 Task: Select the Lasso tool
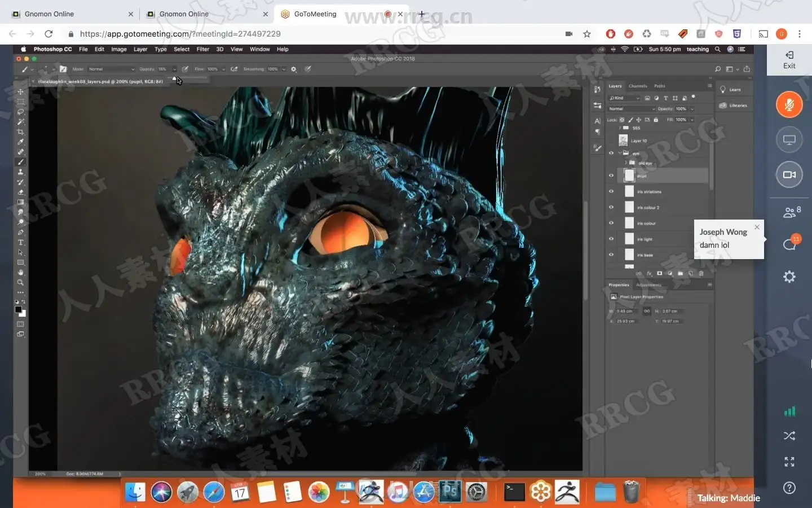pyautogui.click(x=21, y=112)
